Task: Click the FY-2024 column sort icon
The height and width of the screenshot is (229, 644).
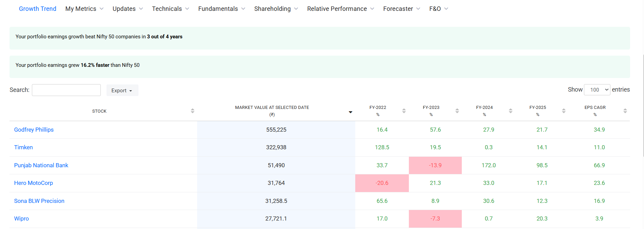Action: coord(510,111)
